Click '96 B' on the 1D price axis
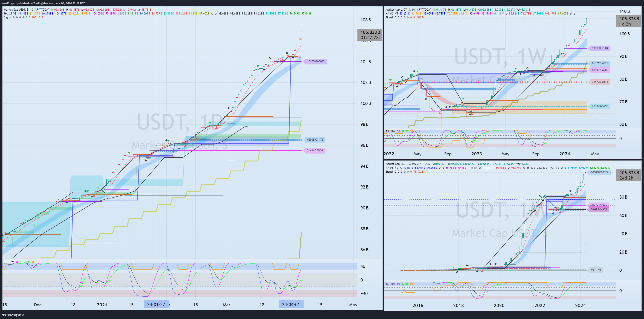Image resolution: width=644 pixels, height=319 pixels. pyautogui.click(x=364, y=145)
